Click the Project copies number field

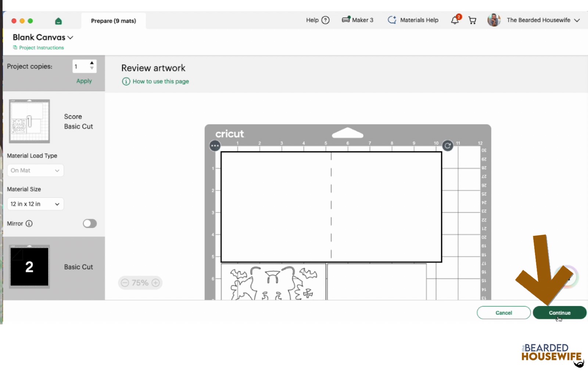point(81,66)
